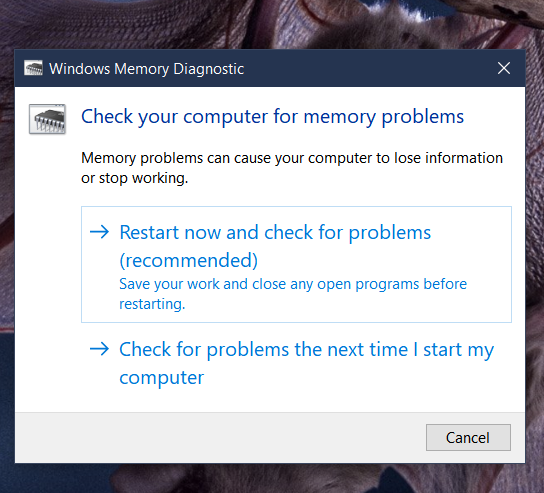Viewport: 544px width, 493px height.
Task: Click the (recommended) label text
Action: tap(188, 260)
